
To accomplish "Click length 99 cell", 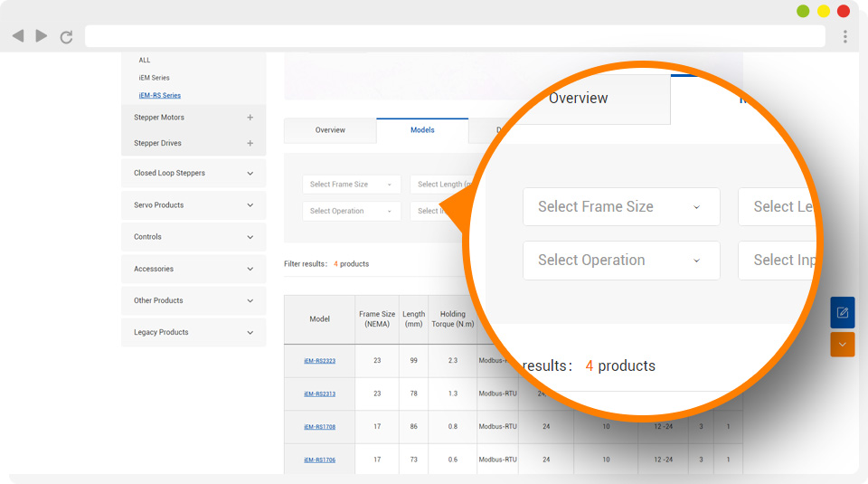I will 413,360.
